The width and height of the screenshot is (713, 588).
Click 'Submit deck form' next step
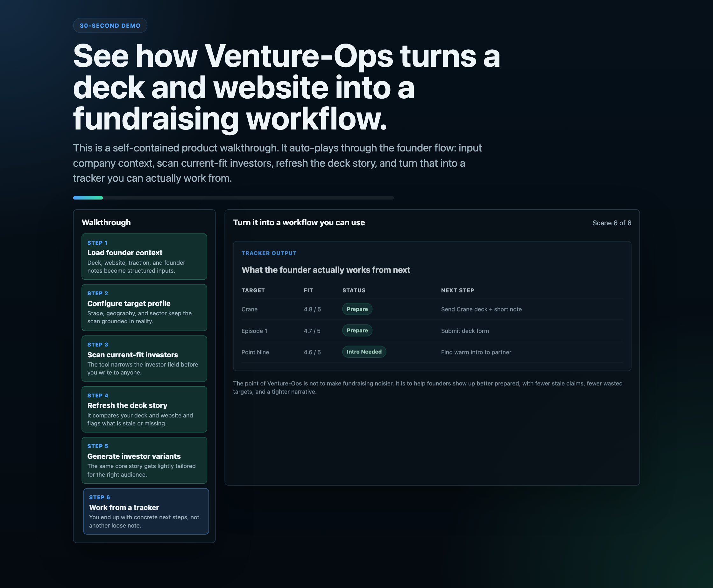click(x=465, y=331)
